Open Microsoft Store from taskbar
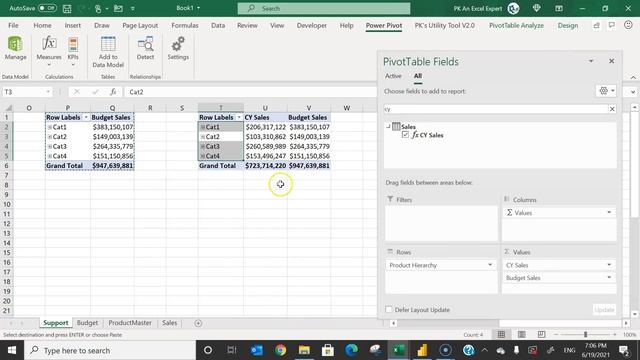 [328, 350]
